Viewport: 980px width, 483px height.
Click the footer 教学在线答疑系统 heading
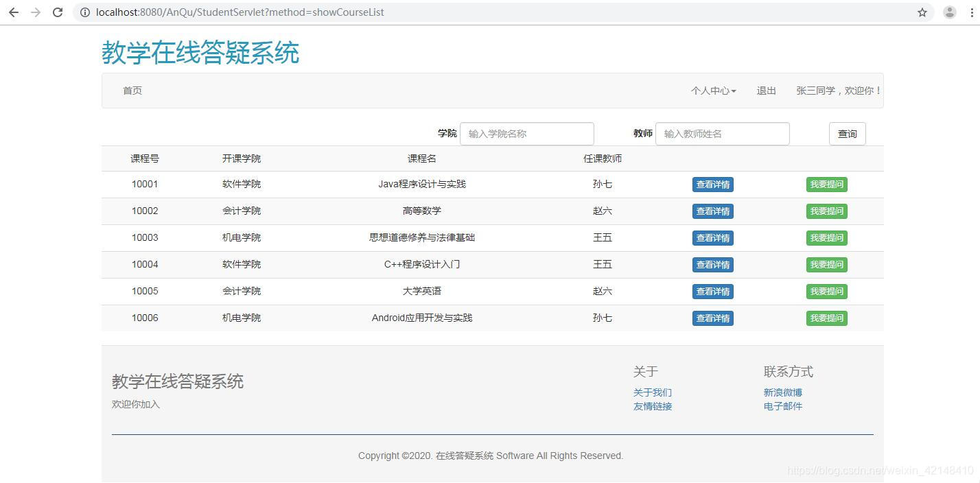(x=178, y=382)
